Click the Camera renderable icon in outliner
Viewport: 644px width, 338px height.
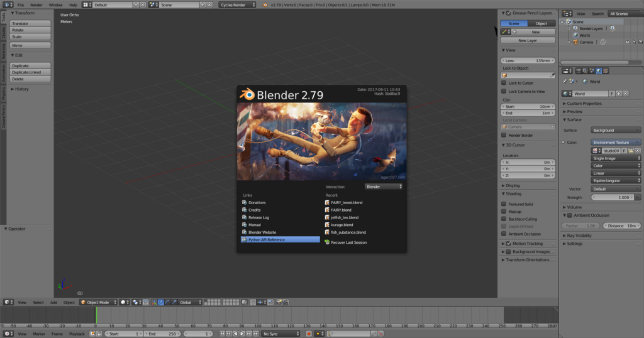pyautogui.click(x=640, y=42)
